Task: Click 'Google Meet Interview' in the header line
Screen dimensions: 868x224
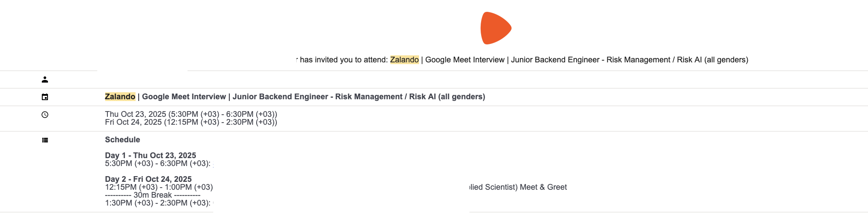Action: point(465,60)
